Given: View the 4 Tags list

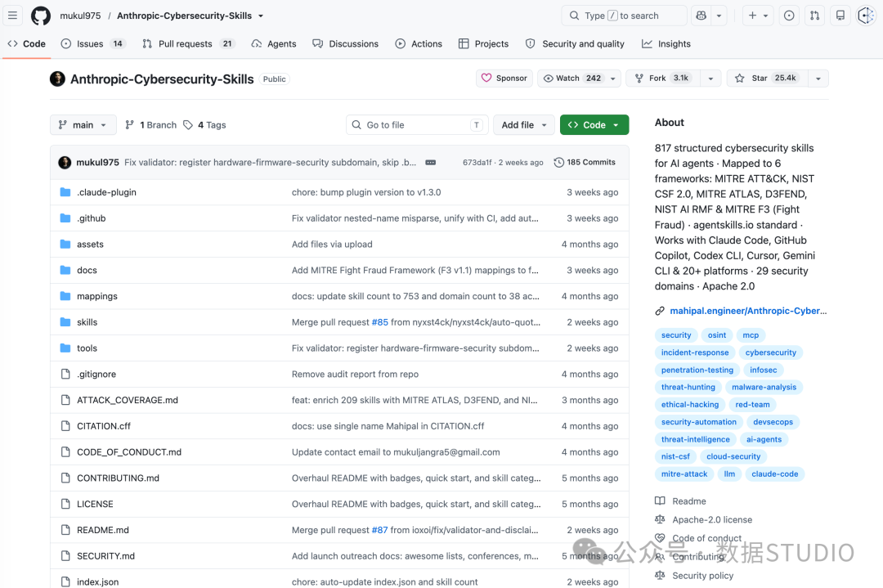Looking at the screenshot, I should coord(205,125).
